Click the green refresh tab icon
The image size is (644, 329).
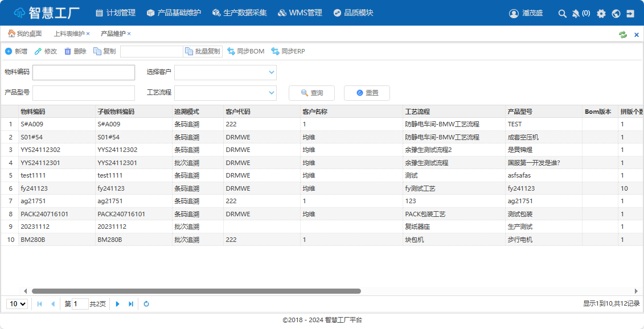623,35
